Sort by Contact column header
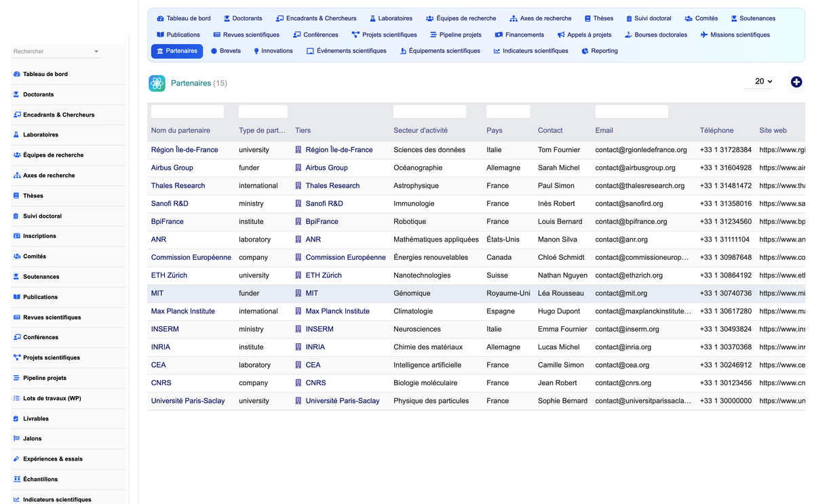The width and height of the screenshot is (814, 504). pos(550,130)
